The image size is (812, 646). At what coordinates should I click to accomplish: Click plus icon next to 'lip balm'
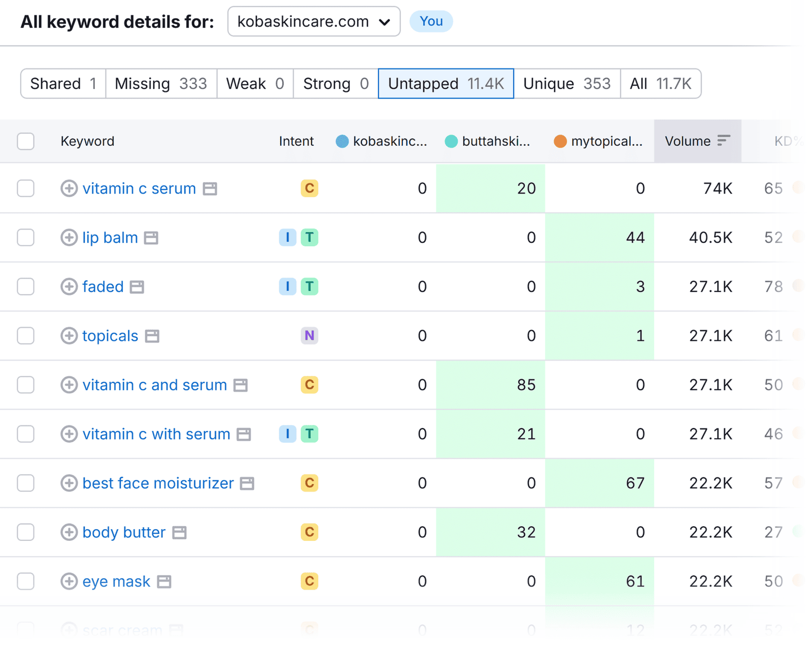(x=69, y=237)
